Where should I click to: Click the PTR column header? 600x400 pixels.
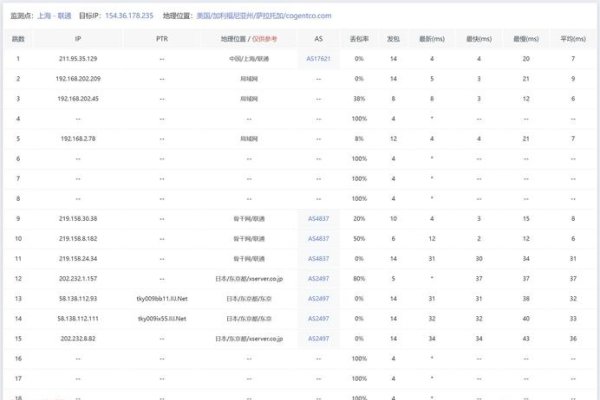click(162, 39)
